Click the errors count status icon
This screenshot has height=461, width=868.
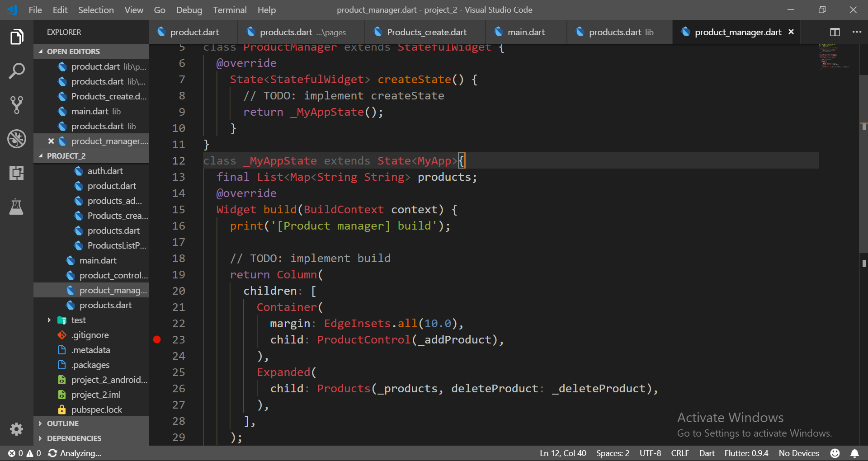coord(15,453)
